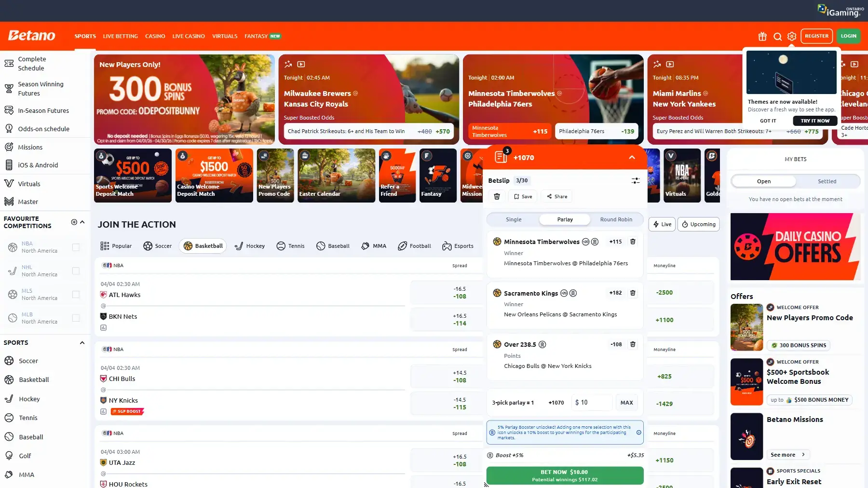Toggle the Live events filter

click(x=662, y=224)
